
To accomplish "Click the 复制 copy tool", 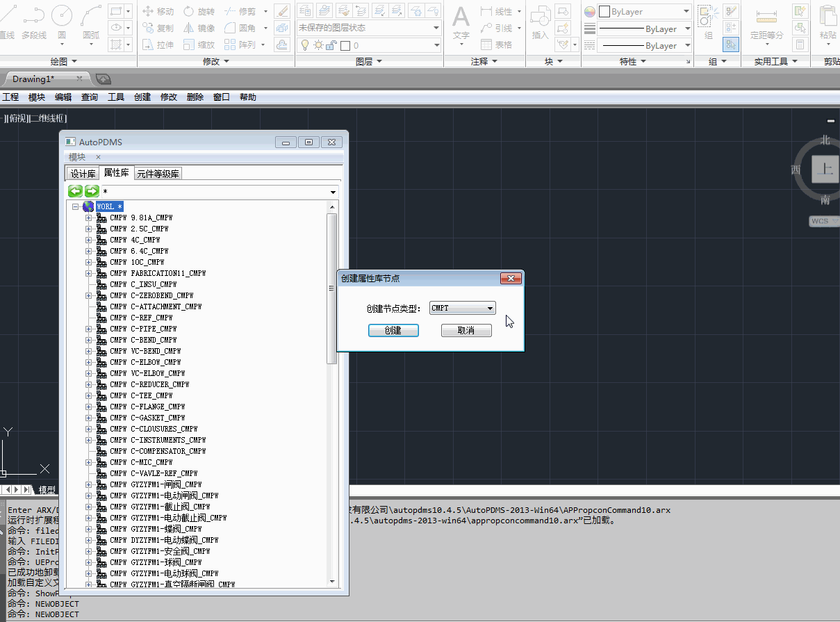I will pos(158,28).
